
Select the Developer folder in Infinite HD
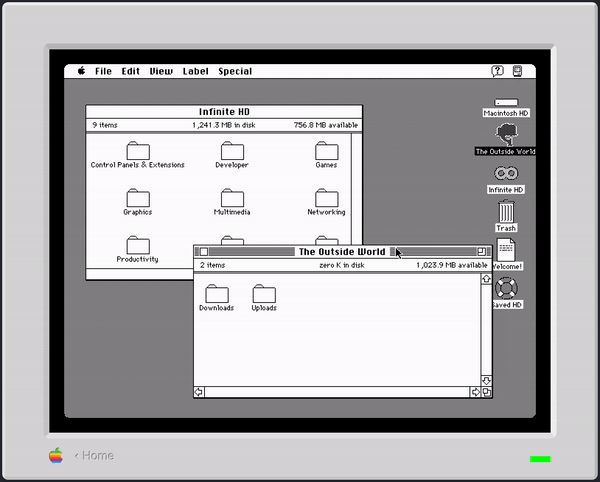[232, 151]
